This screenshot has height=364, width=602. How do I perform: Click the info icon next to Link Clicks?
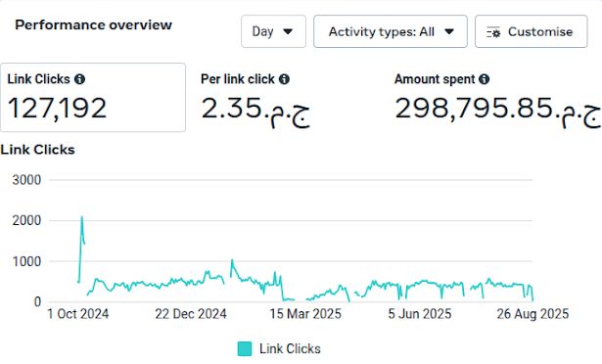(x=79, y=79)
